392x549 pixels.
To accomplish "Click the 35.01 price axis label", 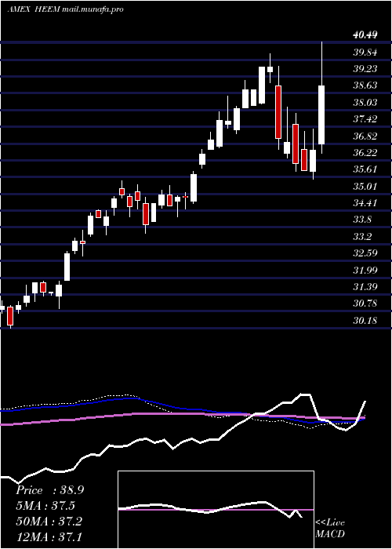I will [x=365, y=186].
